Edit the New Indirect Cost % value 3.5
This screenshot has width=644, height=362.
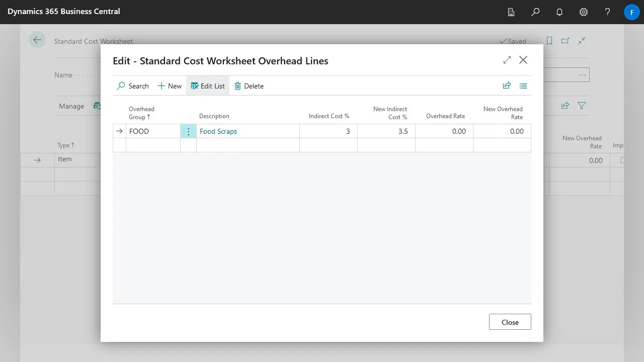click(386, 131)
